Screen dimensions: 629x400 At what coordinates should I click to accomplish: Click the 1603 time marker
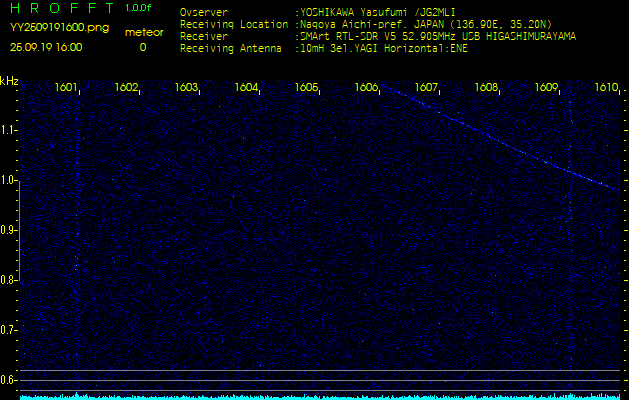[x=187, y=88]
